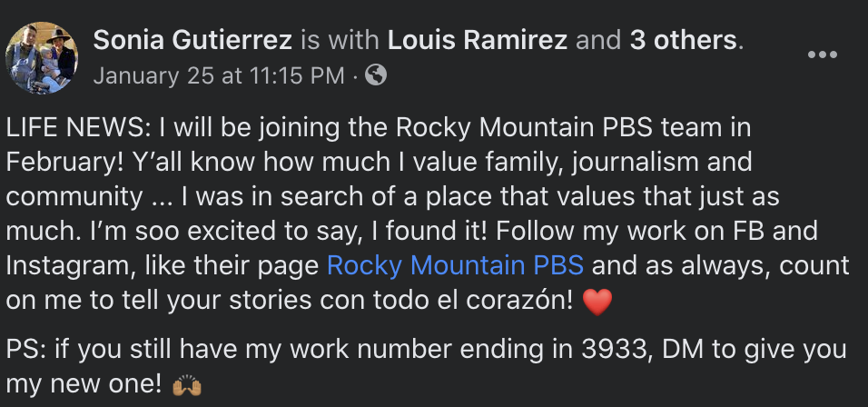
Task: Click the raised hands emoji
Action: (186, 385)
